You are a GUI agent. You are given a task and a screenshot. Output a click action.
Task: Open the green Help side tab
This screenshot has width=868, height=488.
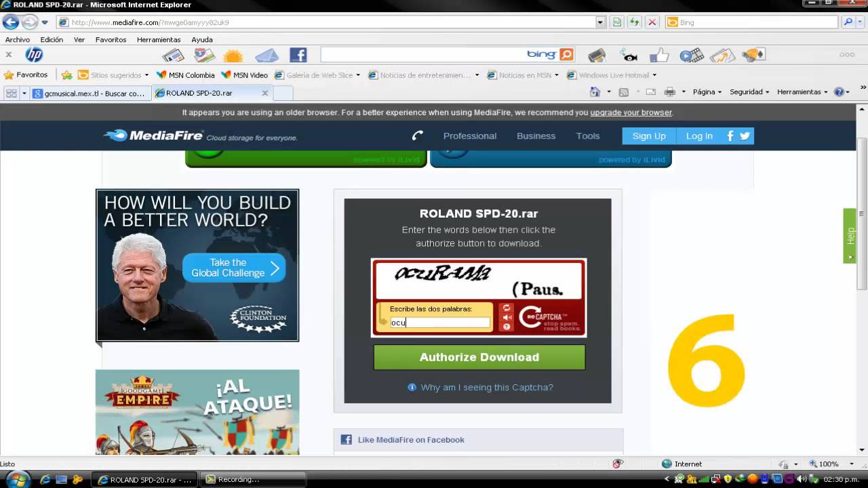[850, 236]
